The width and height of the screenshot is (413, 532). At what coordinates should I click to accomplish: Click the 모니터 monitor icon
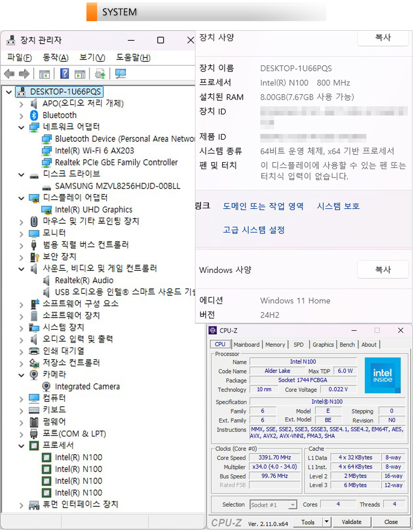34,233
